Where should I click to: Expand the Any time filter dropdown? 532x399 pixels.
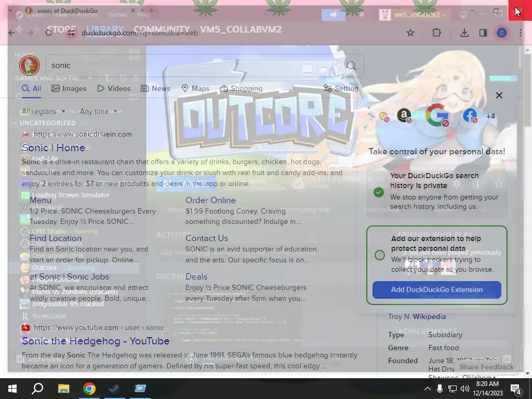coord(98,111)
